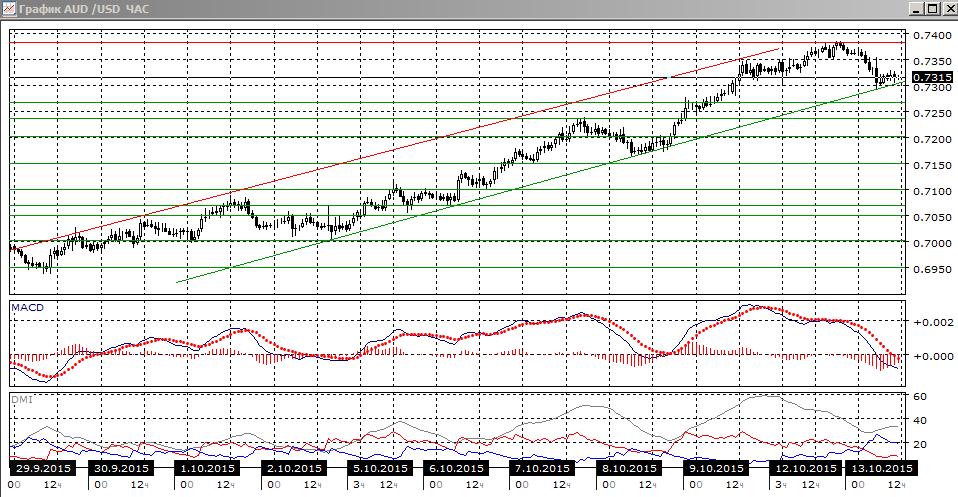Screen dimensions: 958x497
Task: Click the DMI indicator label
Action: (x=22, y=400)
